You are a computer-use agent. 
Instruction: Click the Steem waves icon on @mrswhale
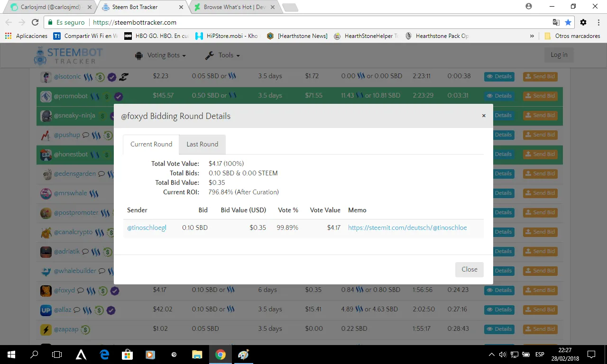tap(94, 193)
